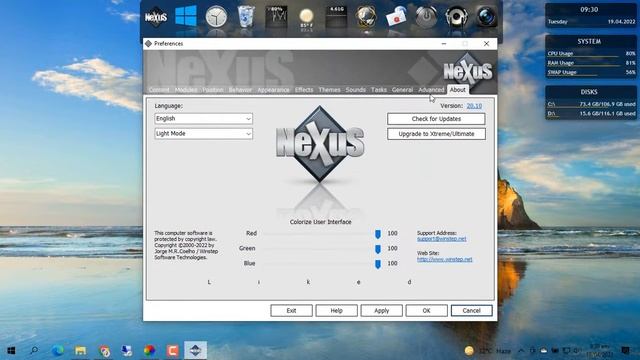Open the email envelope dock icon
Screen dimensions: 640x360
pos(396,17)
